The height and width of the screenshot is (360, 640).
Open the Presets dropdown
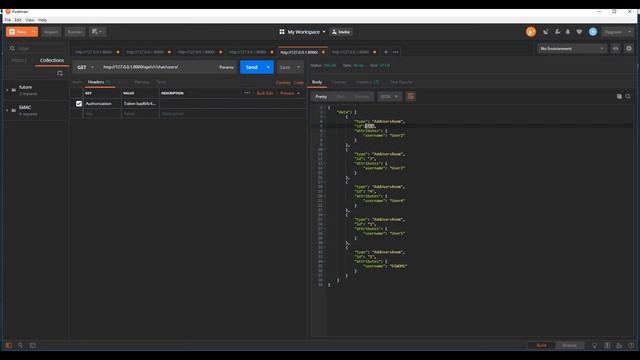click(290, 93)
